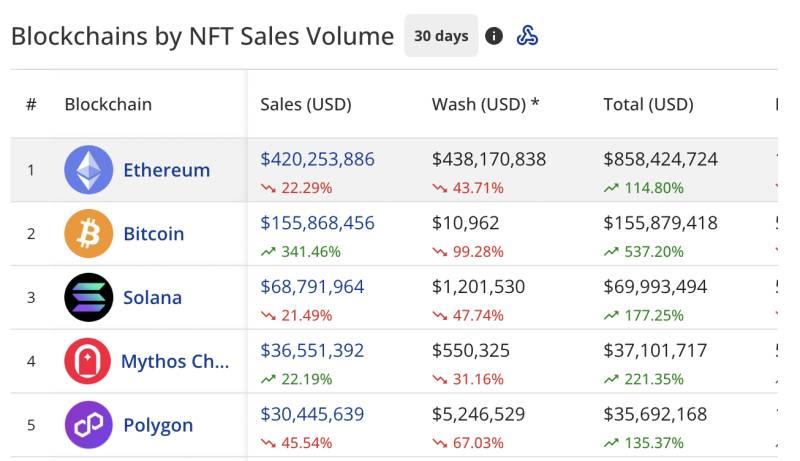Click the Ethereum logo icon
The image size is (800, 461).
click(x=89, y=170)
